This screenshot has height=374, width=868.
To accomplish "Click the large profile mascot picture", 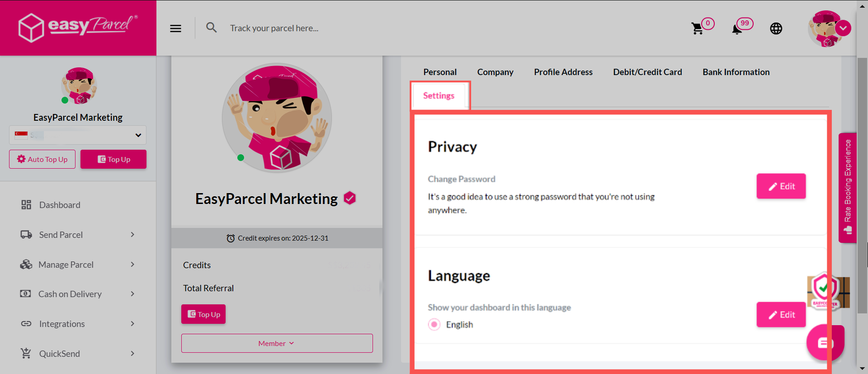I will pos(277,118).
